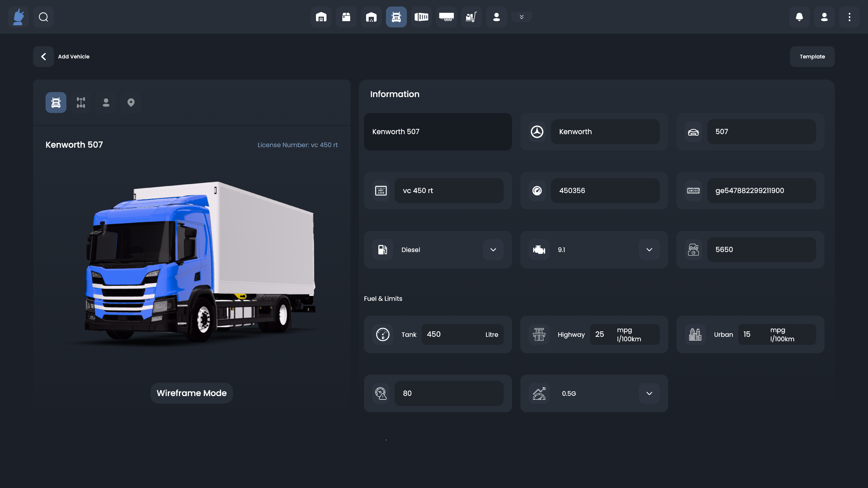Viewport: 868px width, 488px height.
Task: Click the fuel pump icon
Action: pos(383,250)
